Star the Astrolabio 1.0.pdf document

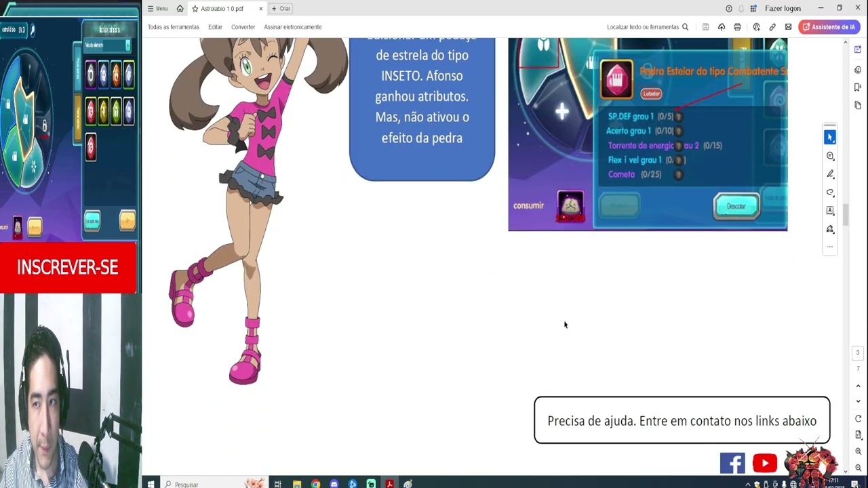click(195, 9)
